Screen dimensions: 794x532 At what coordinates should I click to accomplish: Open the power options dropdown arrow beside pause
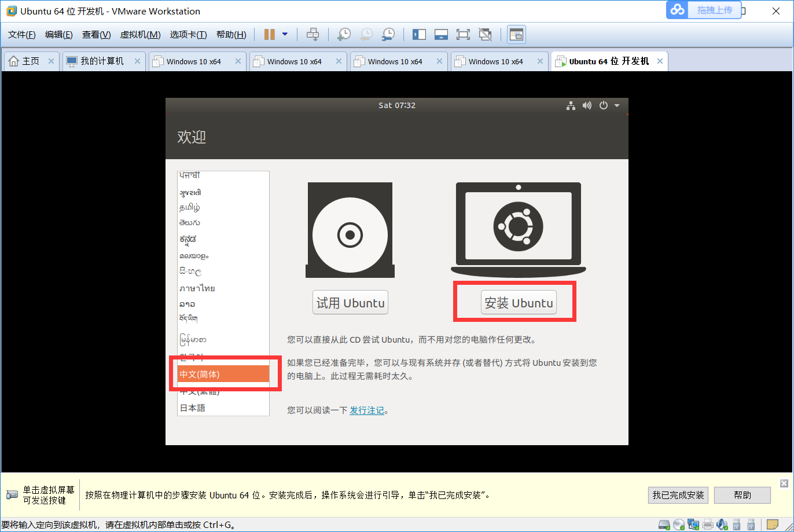(285, 34)
